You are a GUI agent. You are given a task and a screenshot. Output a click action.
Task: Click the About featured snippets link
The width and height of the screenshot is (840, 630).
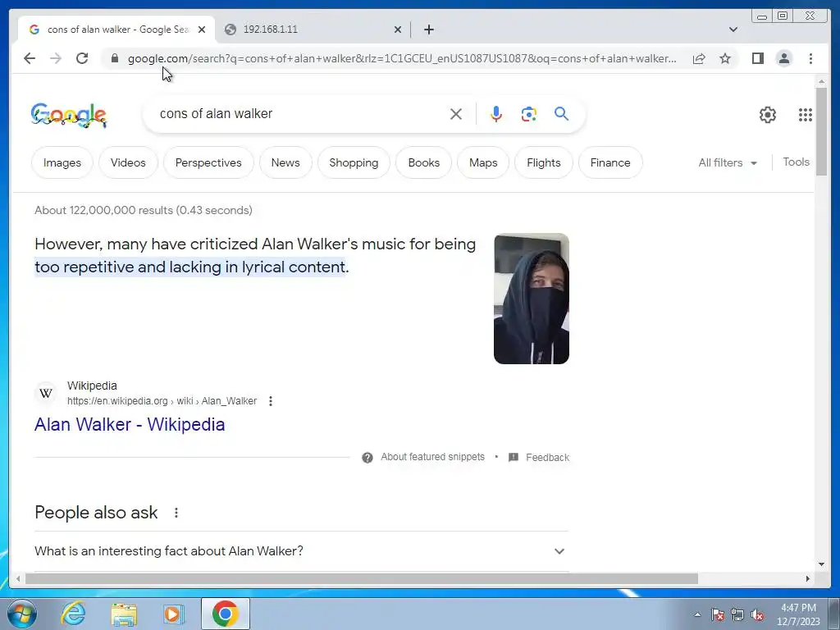(x=432, y=457)
